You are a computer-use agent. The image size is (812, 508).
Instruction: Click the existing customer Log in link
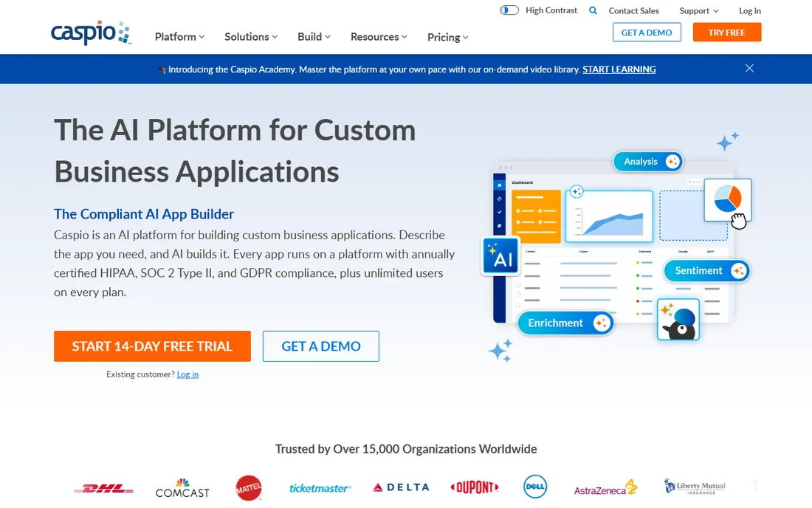(x=187, y=374)
